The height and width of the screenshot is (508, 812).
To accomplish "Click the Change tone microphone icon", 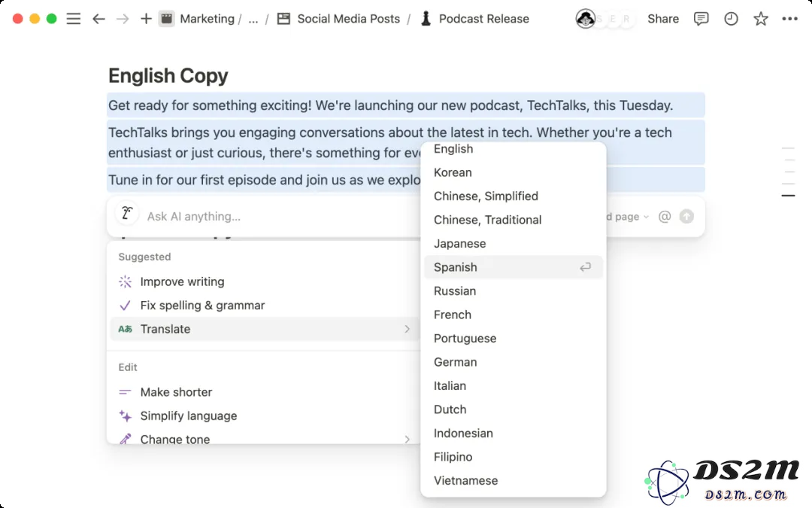I will pos(126,439).
